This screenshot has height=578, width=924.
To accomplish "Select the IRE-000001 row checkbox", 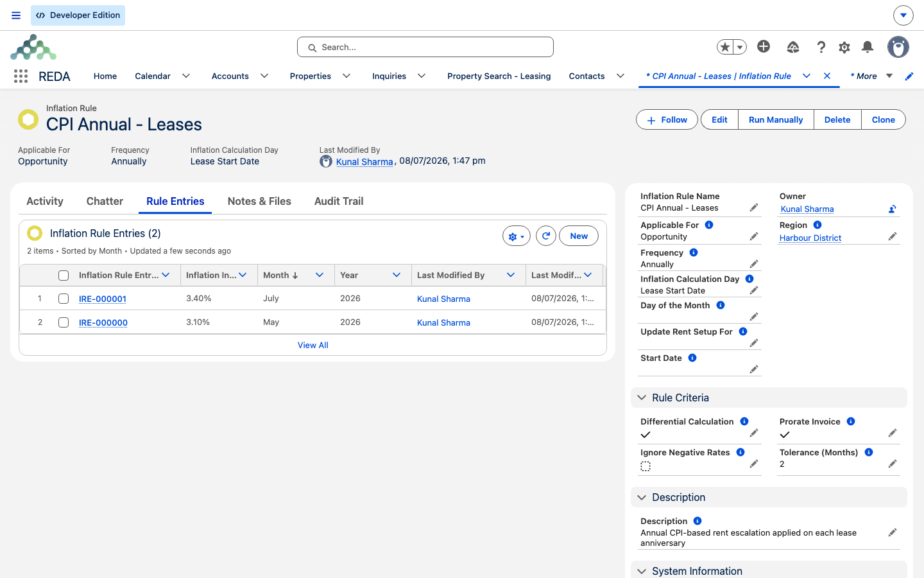I will [x=64, y=299].
